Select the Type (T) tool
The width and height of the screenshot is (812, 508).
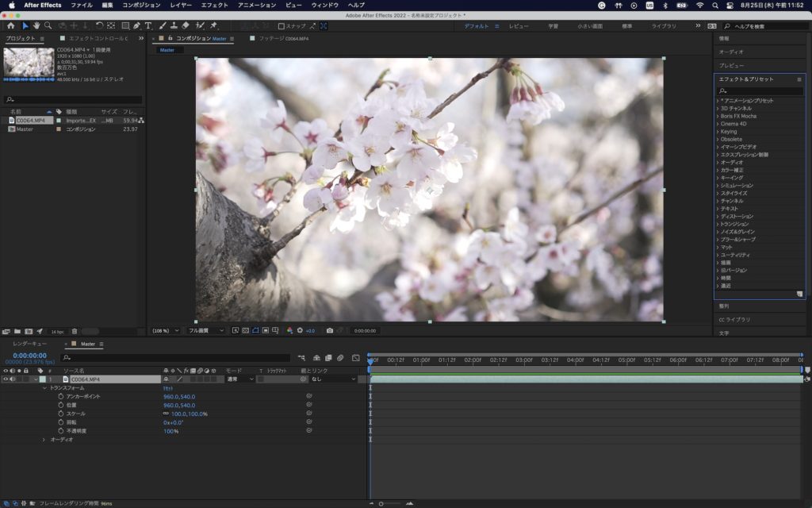pos(148,25)
